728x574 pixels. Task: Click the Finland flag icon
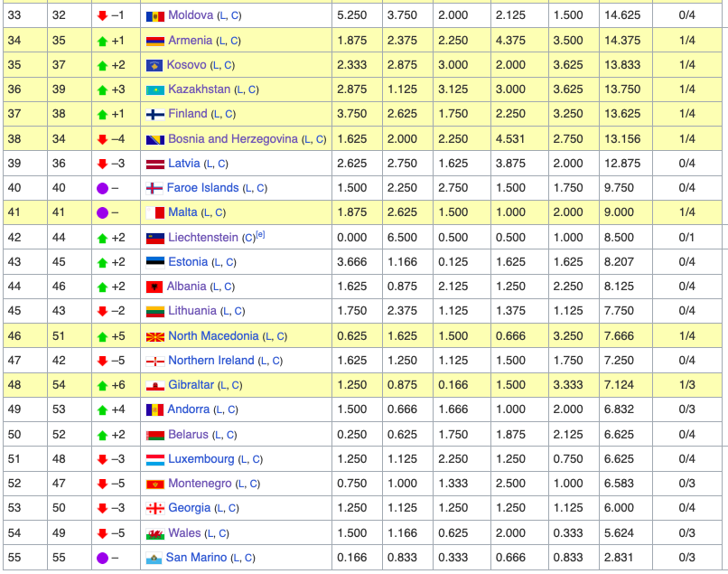click(x=154, y=114)
